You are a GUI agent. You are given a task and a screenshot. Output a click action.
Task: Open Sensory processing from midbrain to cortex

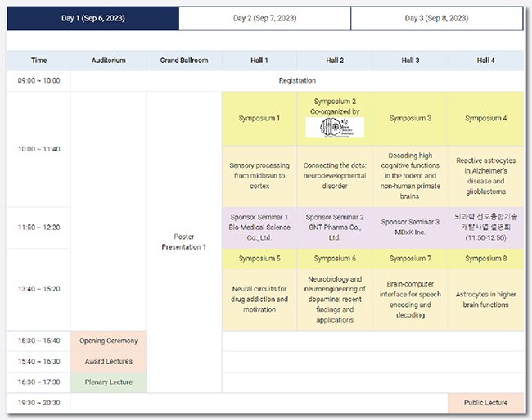click(259, 176)
